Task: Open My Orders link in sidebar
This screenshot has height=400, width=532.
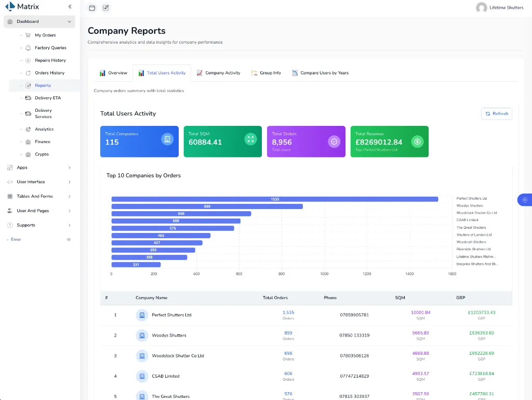Action: [x=45, y=35]
